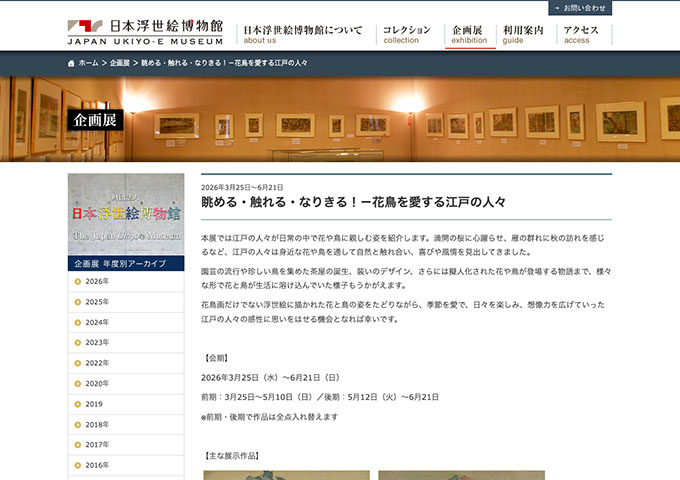The height and width of the screenshot is (480, 680).
Task: Open the 2024年 archive
Action: click(x=126, y=322)
